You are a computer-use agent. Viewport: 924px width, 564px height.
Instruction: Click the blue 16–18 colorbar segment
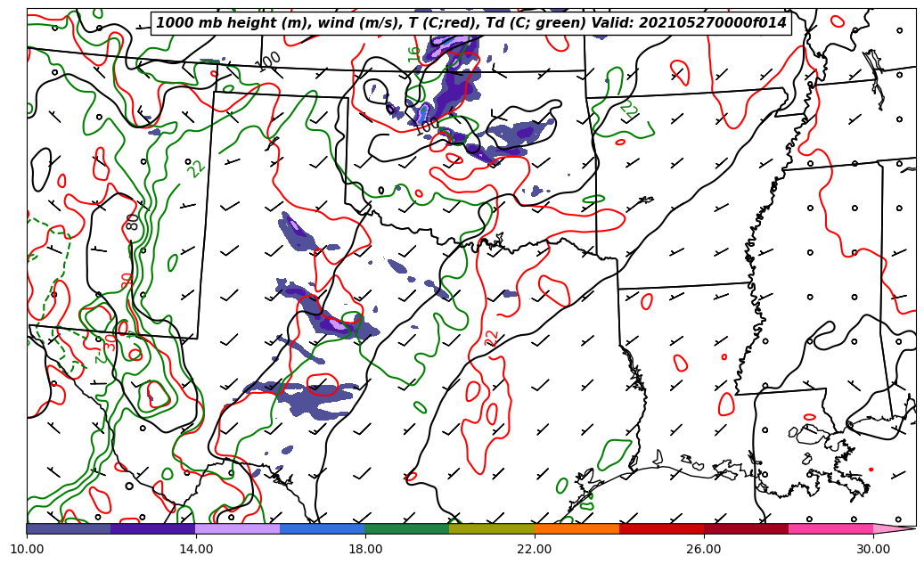323,528
